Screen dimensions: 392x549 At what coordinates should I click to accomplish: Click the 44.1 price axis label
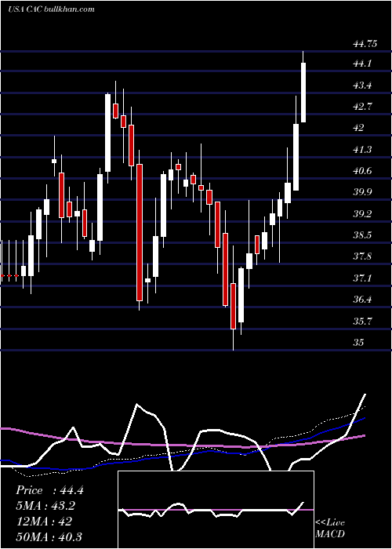362,64
